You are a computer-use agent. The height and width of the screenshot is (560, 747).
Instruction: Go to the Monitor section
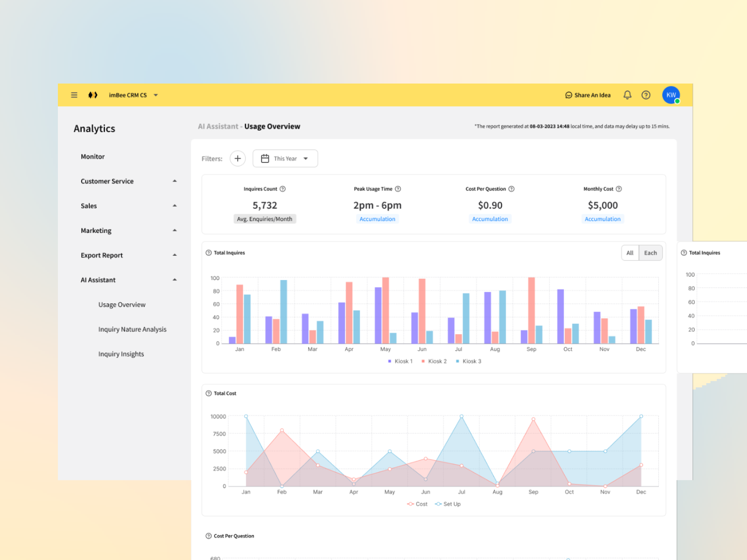tap(92, 156)
